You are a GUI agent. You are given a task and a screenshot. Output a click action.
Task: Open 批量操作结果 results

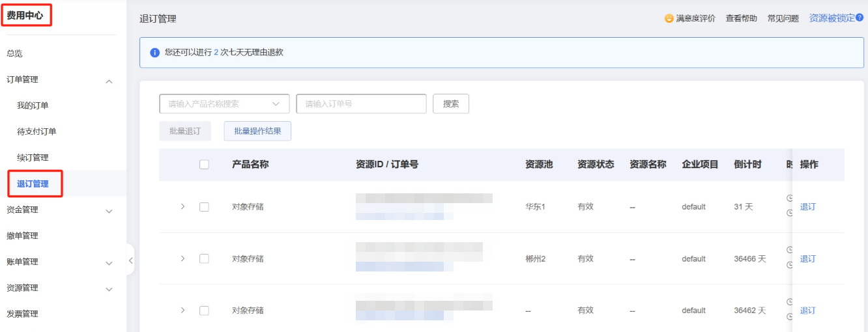click(x=257, y=131)
